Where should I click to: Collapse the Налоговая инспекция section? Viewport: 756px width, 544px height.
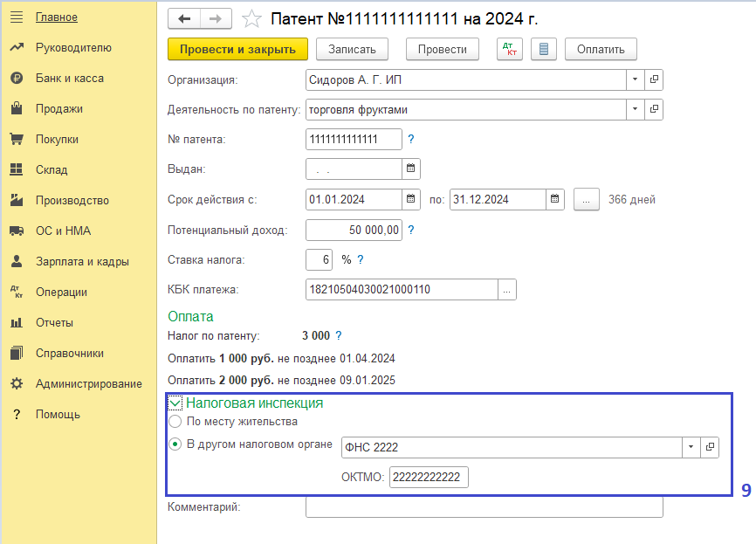[x=175, y=403]
